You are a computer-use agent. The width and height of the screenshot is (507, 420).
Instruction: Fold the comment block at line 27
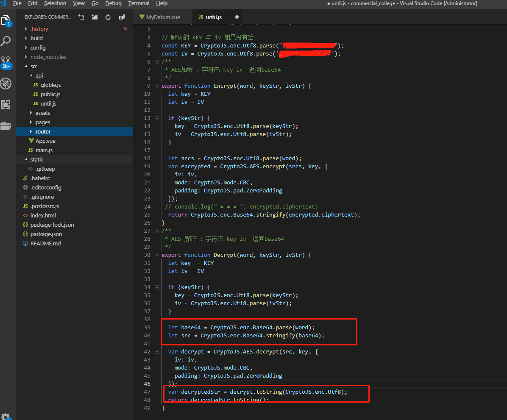tap(157, 231)
